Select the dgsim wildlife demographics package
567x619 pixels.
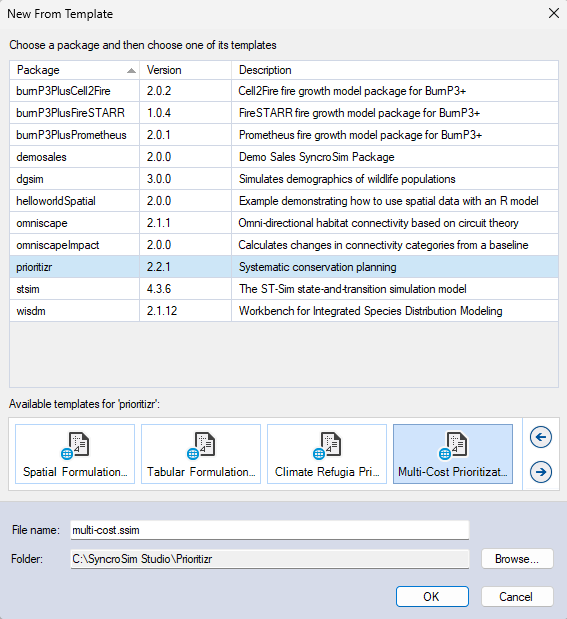[284, 179]
